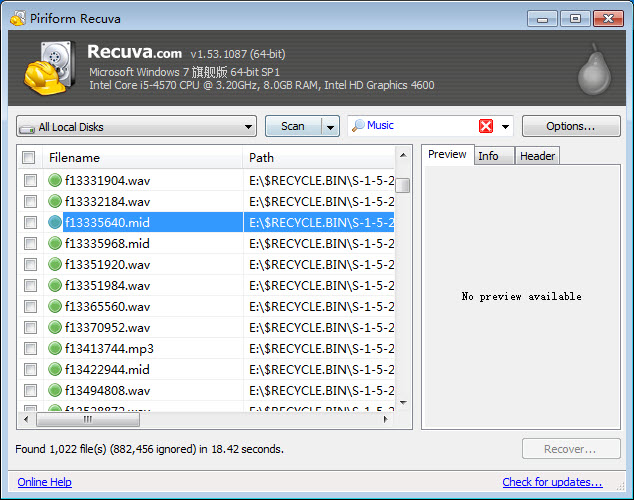634x500 pixels.
Task: Click the file list scroll down arrow
Action: (x=403, y=403)
